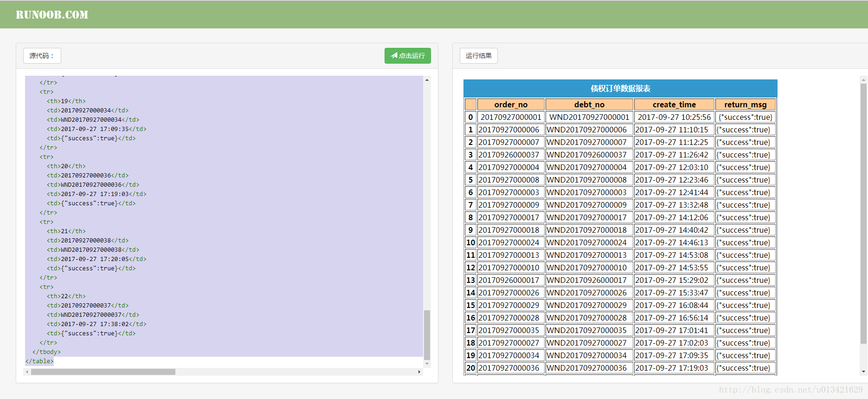Click debt number WND20170927000004 cell

pos(589,167)
